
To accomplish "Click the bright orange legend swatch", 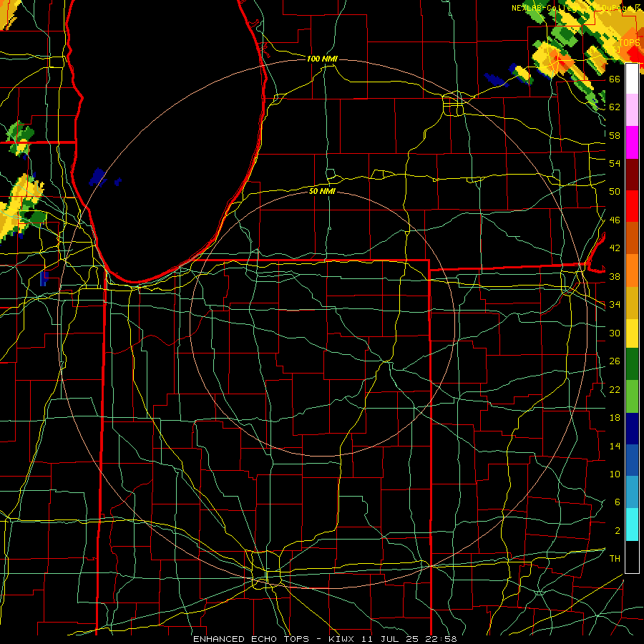I will tap(632, 270).
